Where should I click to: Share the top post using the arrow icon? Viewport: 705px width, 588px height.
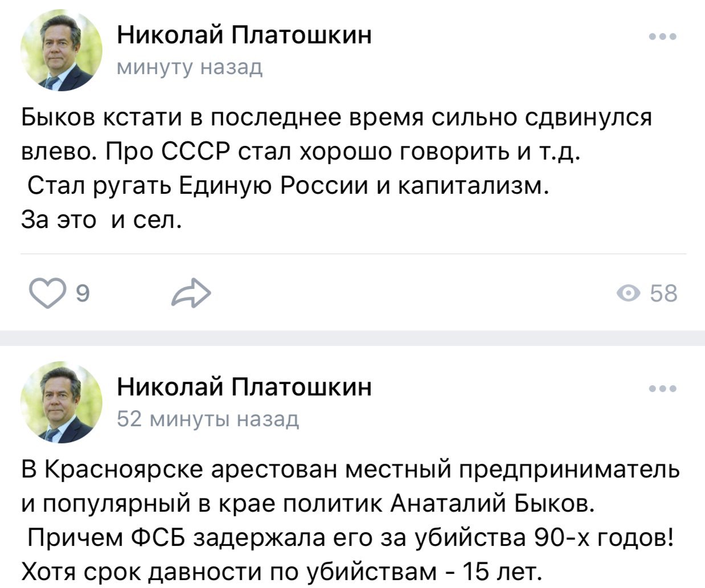192,293
